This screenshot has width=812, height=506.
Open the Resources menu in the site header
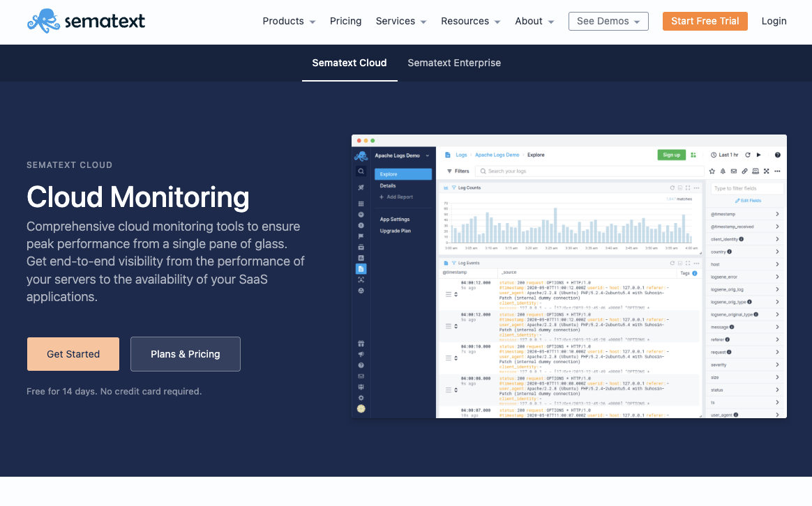click(465, 21)
